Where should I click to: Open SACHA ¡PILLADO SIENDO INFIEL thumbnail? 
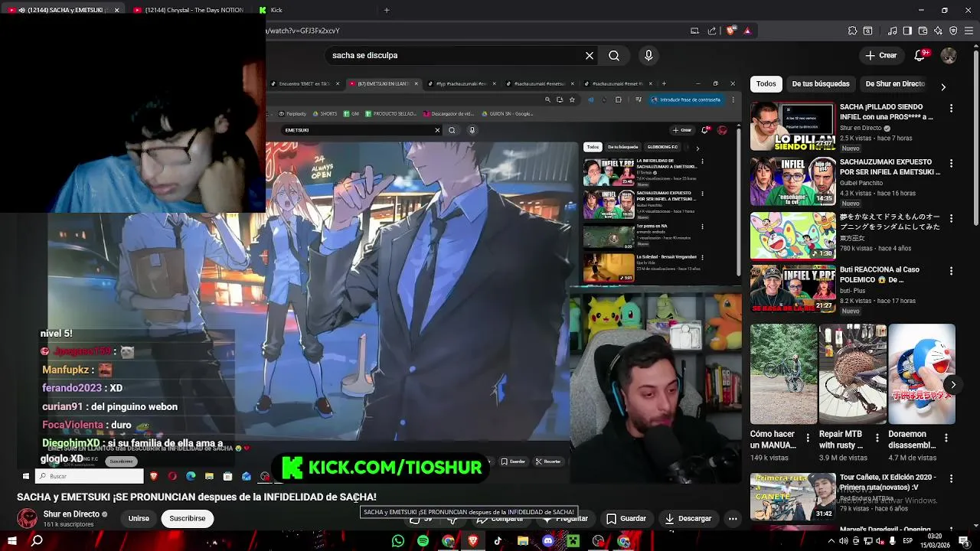click(792, 126)
